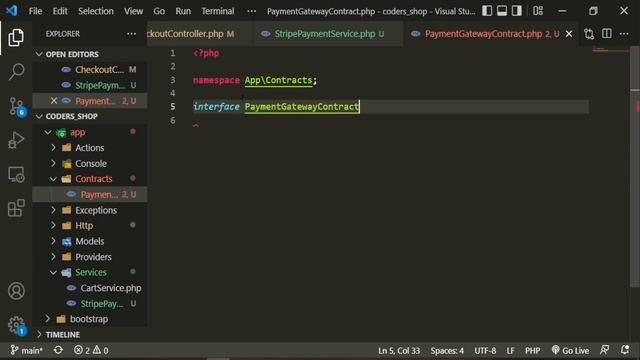Toggle secondary side bar layout icon
Screen dimensions: 640x360
point(517,11)
